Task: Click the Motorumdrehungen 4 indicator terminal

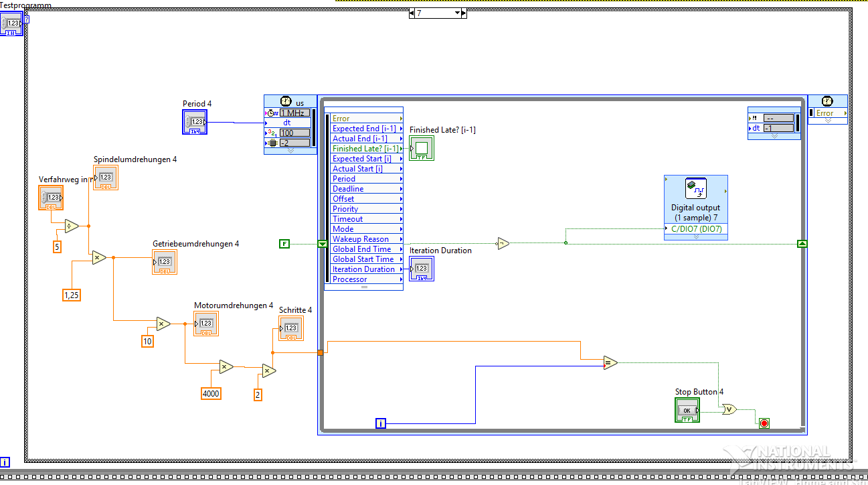Action: (x=206, y=324)
